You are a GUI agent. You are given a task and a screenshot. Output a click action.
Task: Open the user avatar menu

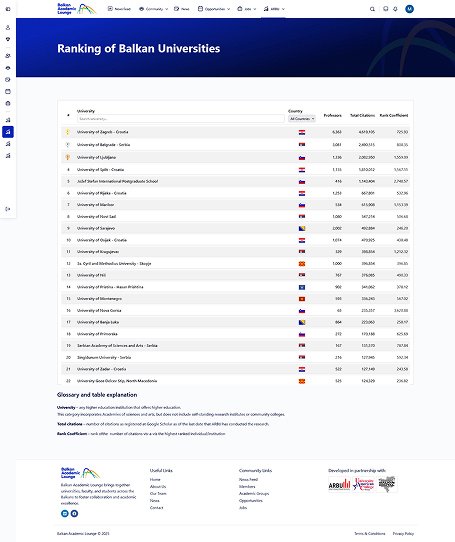[x=409, y=9]
